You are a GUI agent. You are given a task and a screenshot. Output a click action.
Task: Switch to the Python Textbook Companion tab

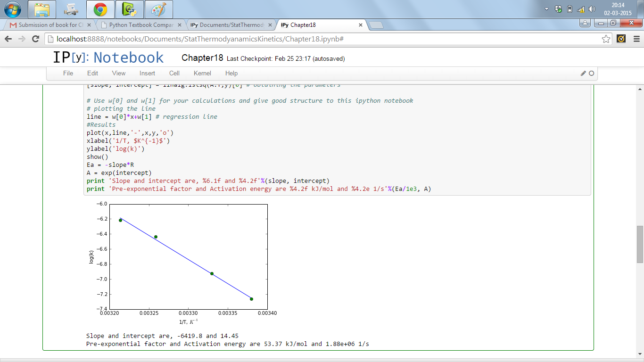pos(140,25)
